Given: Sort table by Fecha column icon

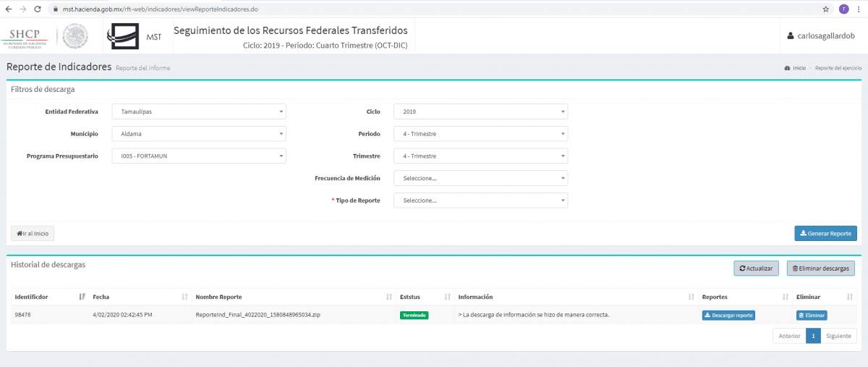Looking at the screenshot, I should coord(184,297).
